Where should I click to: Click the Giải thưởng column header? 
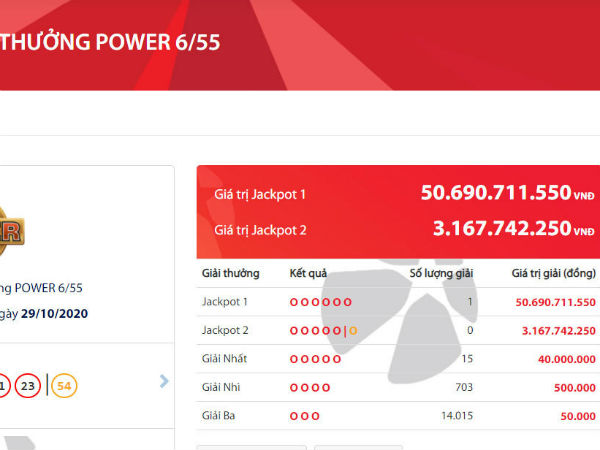click(231, 273)
